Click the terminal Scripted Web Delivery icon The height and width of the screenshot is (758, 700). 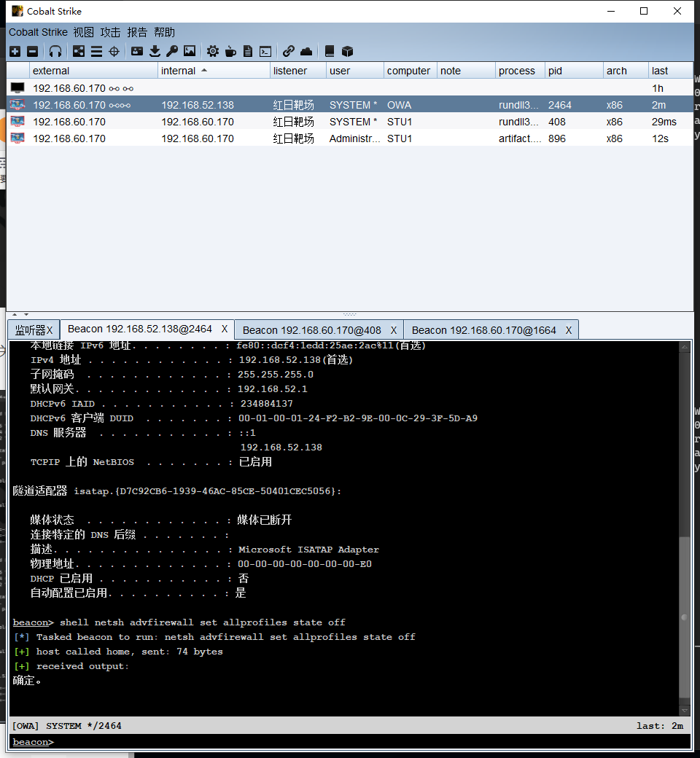[x=265, y=51]
